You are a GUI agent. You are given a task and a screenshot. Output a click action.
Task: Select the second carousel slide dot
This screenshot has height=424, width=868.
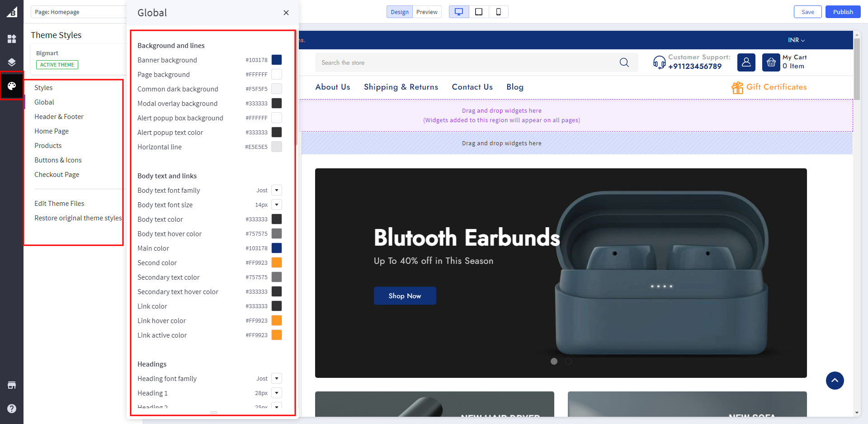click(x=568, y=361)
